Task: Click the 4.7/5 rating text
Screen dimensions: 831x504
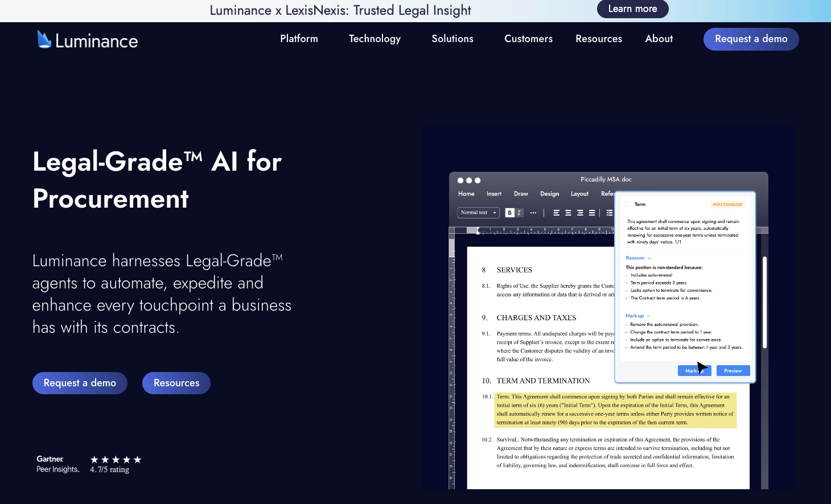Action: pos(109,470)
